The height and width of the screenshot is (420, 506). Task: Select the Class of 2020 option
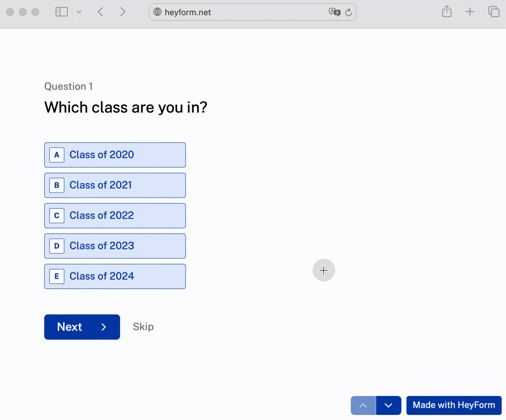click(x=115, y=155)
